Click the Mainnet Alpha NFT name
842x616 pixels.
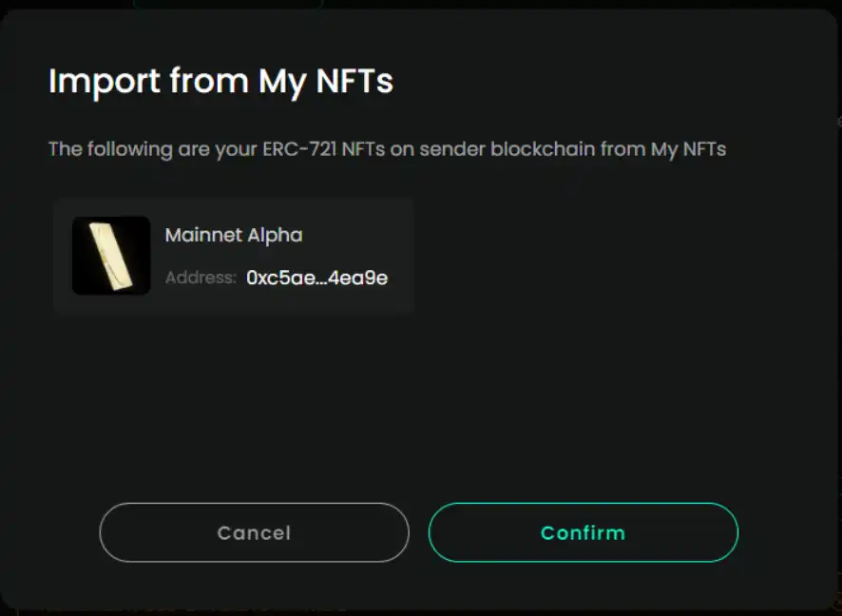coord(234,235)
